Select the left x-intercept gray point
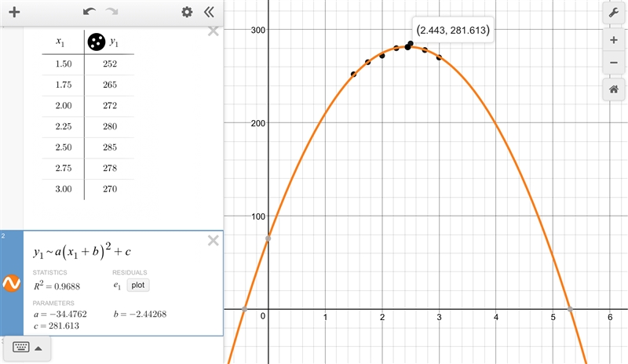 pyautogui.click(x=245, y=309)
